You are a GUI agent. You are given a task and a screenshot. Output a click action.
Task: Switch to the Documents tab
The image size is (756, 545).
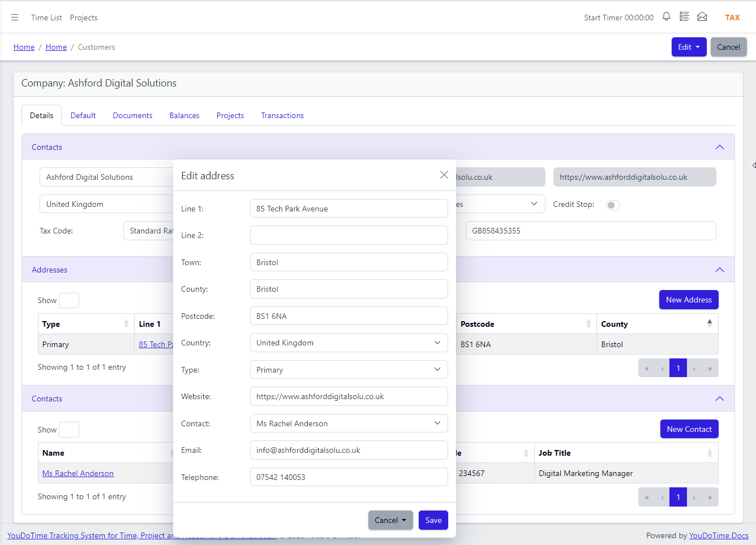click(x=132, y=115)
